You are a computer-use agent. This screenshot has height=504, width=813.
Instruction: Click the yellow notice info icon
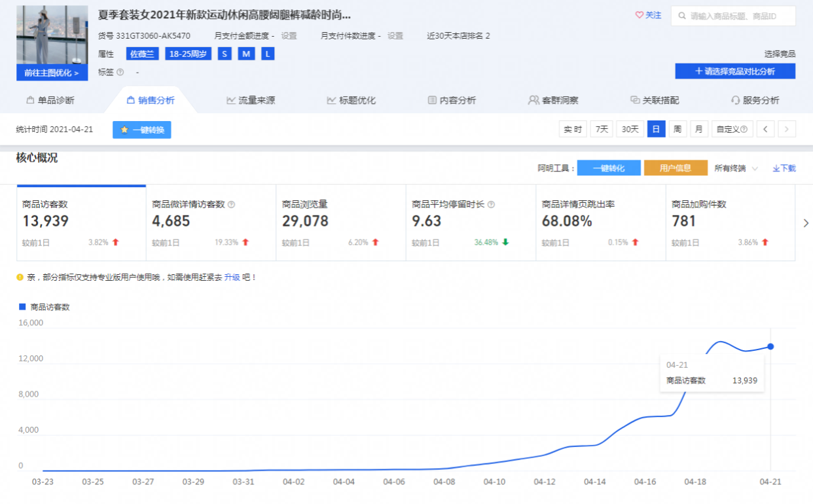click(x=20, y=277)
